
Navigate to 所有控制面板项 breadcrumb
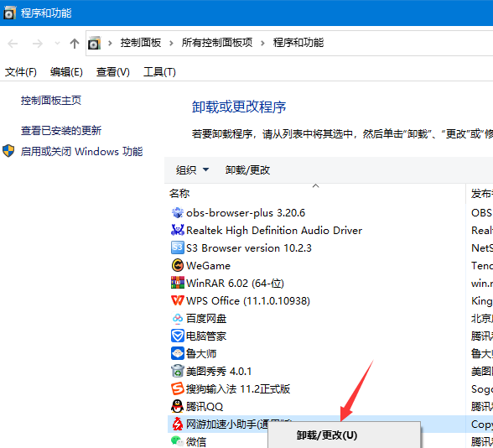pyautogui.click(x=217, y=43)
